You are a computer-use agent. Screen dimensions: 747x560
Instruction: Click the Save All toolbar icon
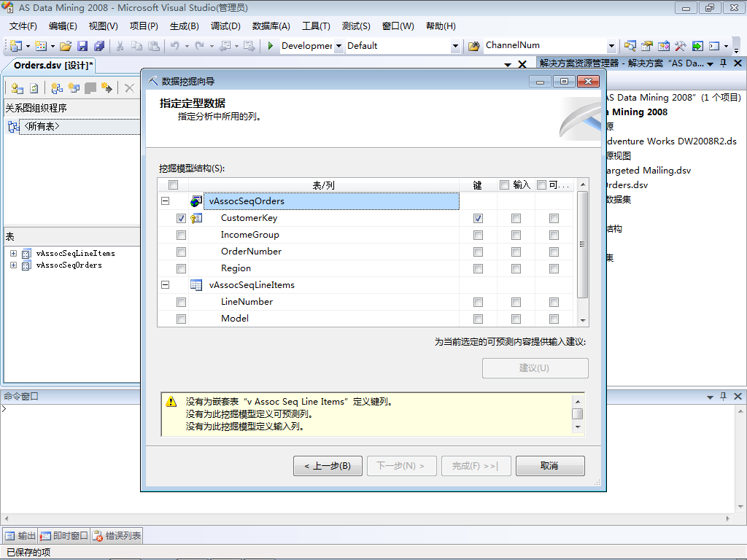coord(99,46)
